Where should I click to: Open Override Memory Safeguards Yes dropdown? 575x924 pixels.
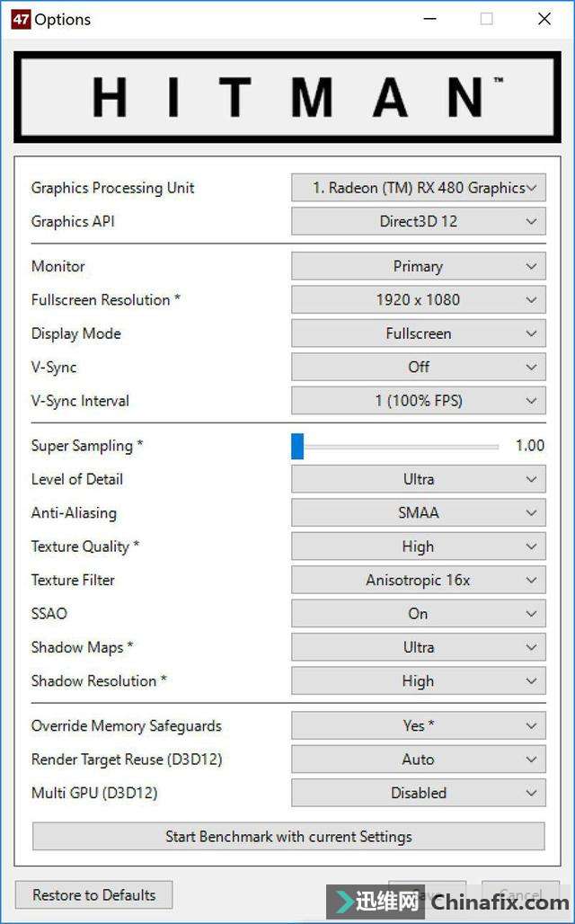pyautogui.click(x=419, y=725)
